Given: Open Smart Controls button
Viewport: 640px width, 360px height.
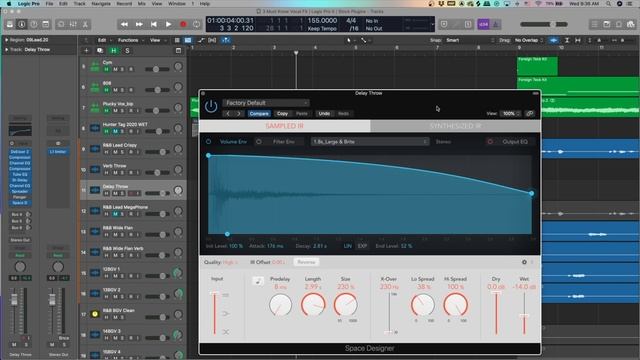Looking at the screenshot, I should (x=61, y=24).
